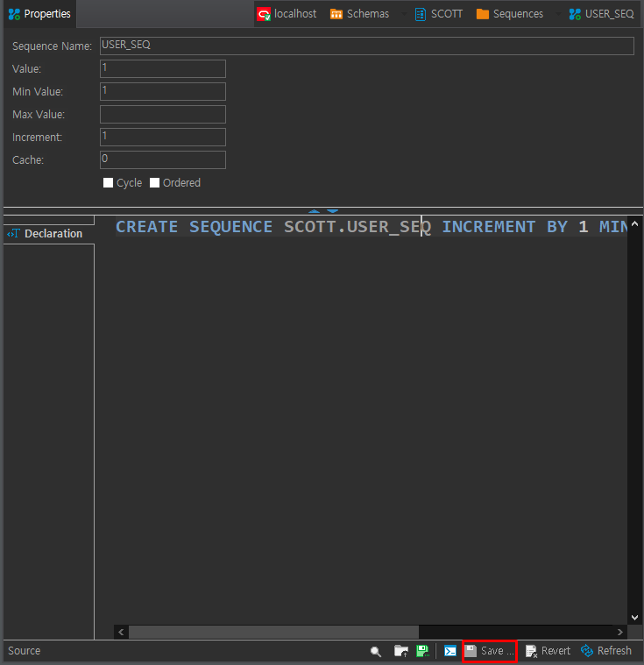This screenshot has height=665, width=644.
Task: Click the Refresh icon
Action: 587,651
